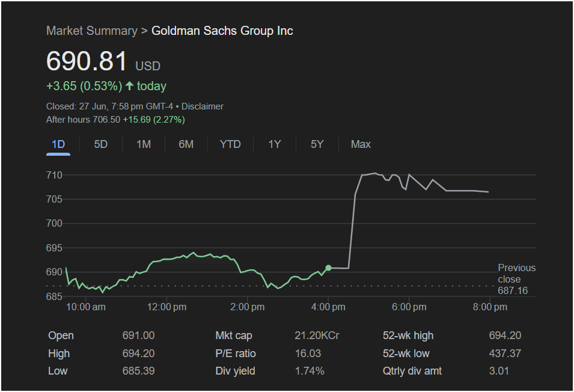The image size is (574, 392).
Task: Click the Qtrly div amt value 3.01
Action: click(x=499, y=371)
